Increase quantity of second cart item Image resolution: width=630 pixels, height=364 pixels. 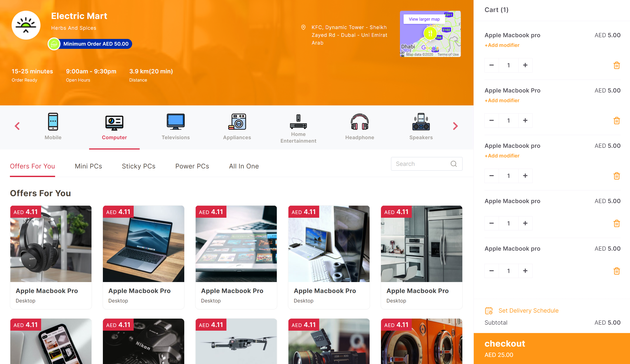[x=525, y=120]
